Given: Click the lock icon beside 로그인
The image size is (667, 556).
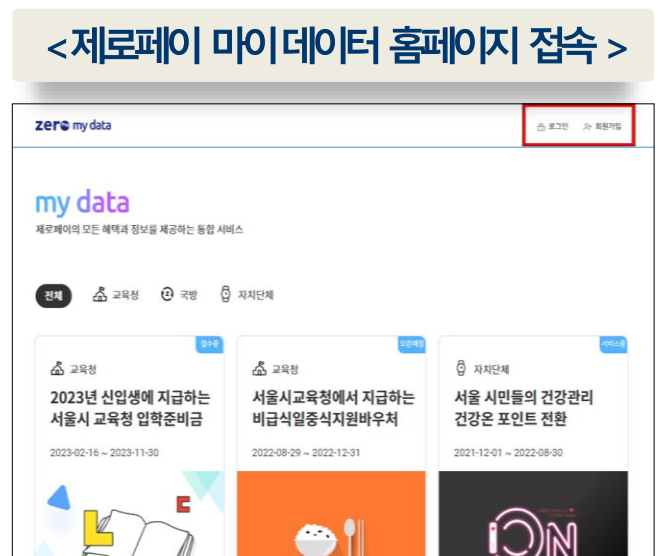Looking at the screenshot, I should click(x=541, y=127).
